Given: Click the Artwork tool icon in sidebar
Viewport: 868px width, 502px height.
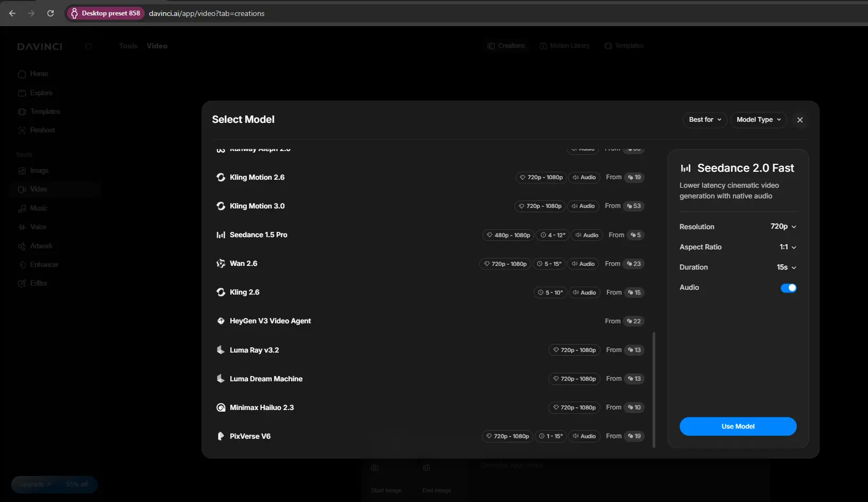Looking at the screenshot, I should coord(22,246).
